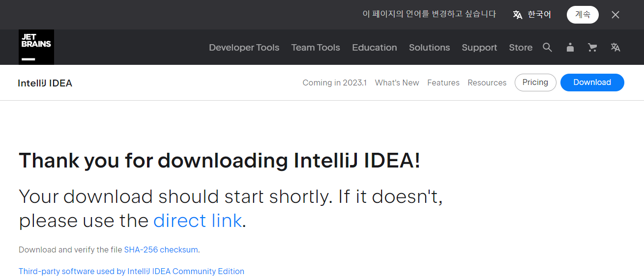Open the Resources page
This screenshot has height=279, width=644.
487,83
